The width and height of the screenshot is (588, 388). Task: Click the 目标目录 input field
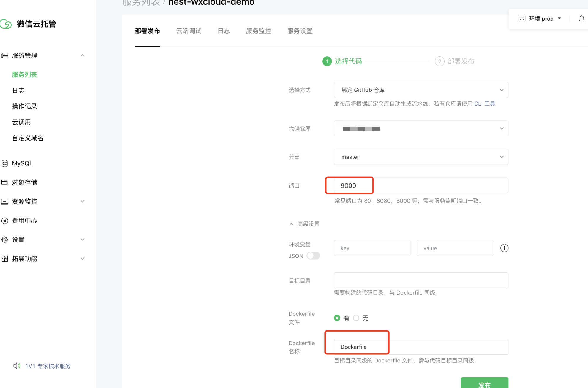(x=421, y=280)
